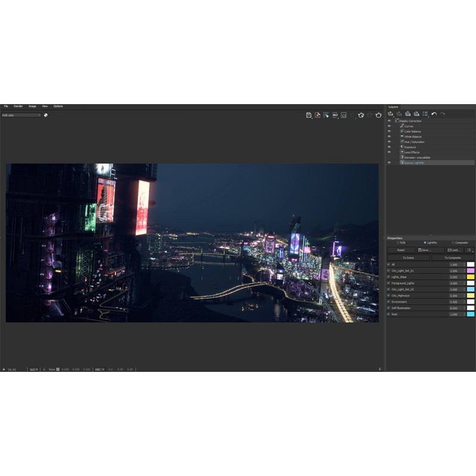Select the Lens Effects layer
Viewport: 476px width, 476px height.
(x=411, y=152)
